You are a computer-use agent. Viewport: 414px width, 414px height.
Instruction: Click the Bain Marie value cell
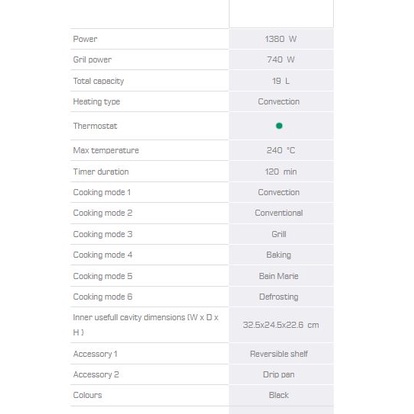coord(281,276)
